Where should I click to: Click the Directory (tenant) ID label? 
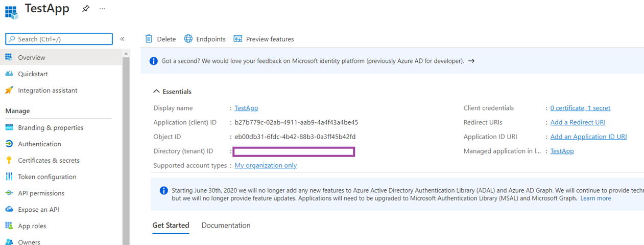[183, 151]
